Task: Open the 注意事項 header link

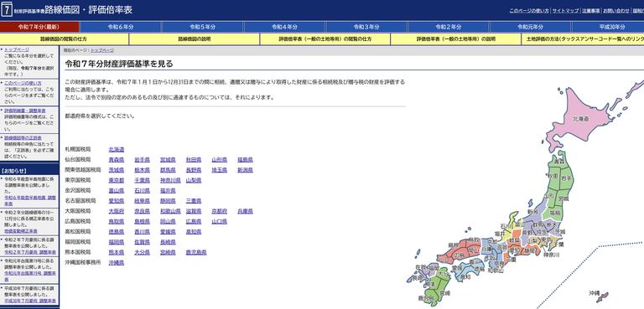Action: coord(591,11)
